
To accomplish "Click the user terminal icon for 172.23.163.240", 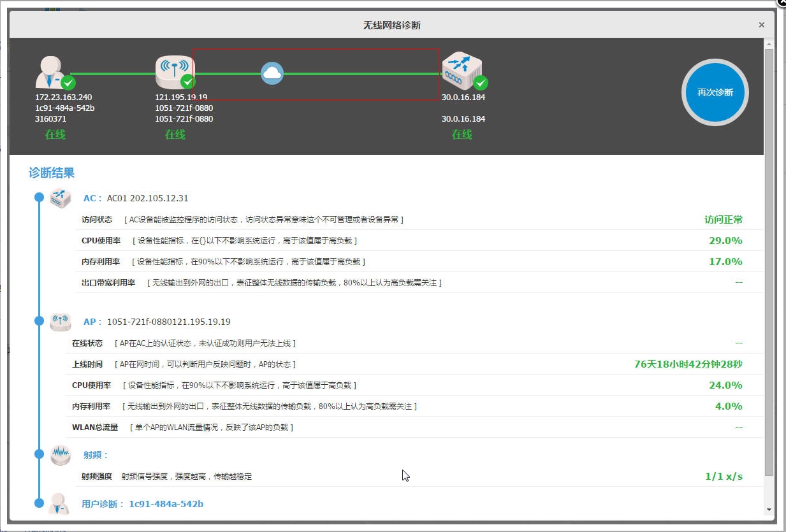I will (51, 70).
